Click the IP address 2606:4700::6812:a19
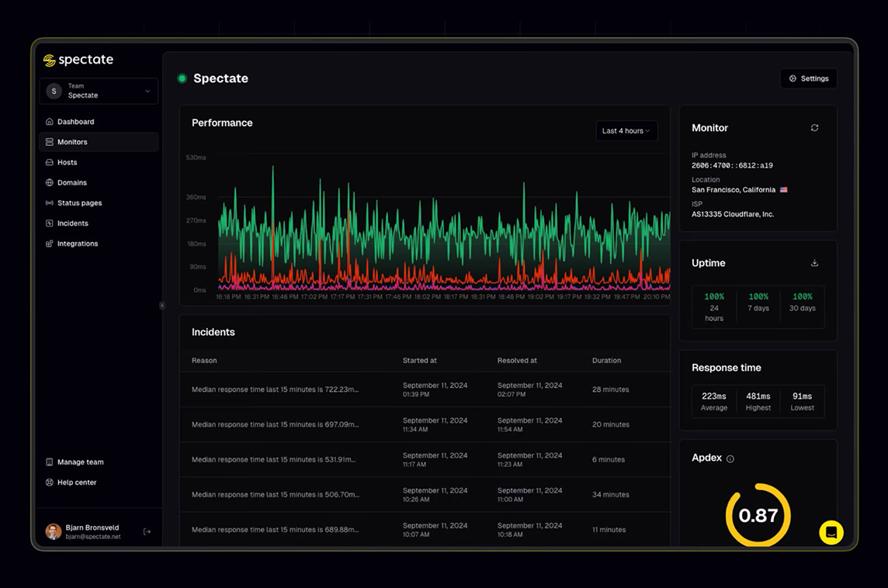This screenshot has width=888, height=588. coord(732,166)
